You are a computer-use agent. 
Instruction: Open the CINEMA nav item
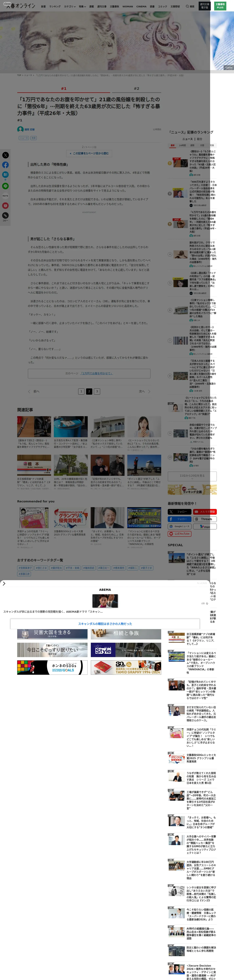click(x=141, y=7)
